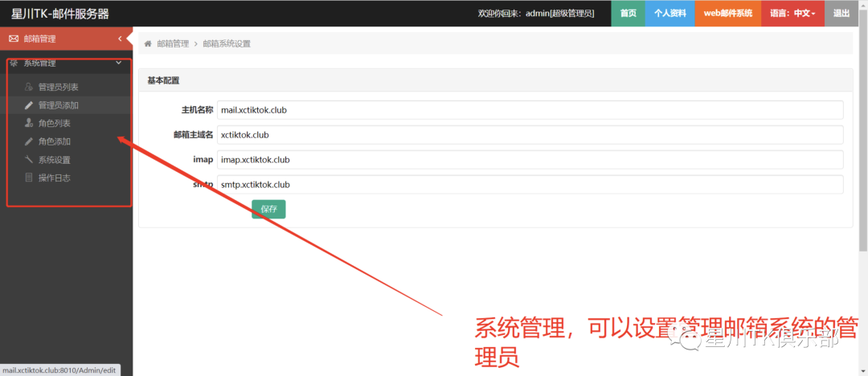This screenshot has height=376, width=868.
Task: Click 邮箱管理 in the breadcrumb
Action: click(x=173, y=43)
